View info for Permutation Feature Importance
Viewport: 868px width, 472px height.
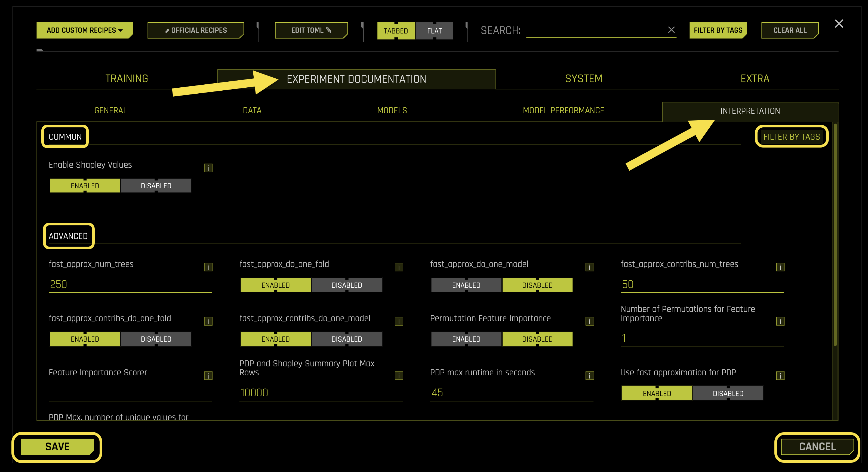(x=589, y=321)
